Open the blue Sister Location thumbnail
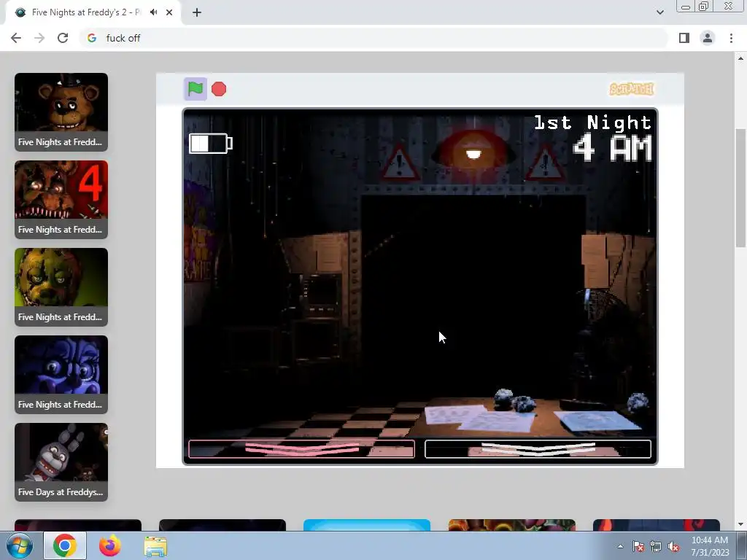The image size is (747, 560). coord(61,375)
